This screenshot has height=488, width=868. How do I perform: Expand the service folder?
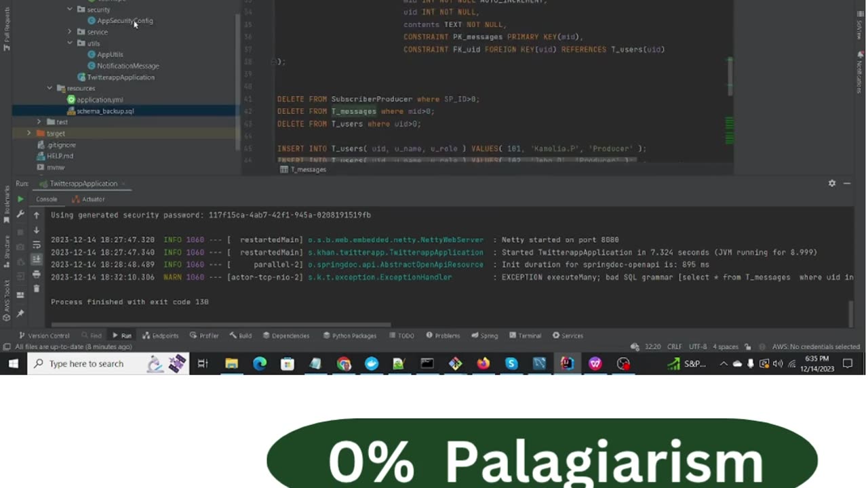coord(70,32)
